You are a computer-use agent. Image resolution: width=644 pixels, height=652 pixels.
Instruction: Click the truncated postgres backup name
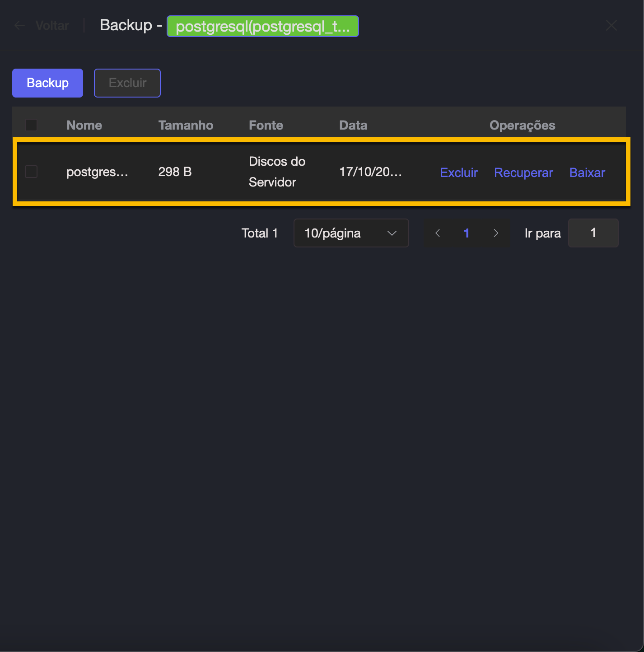tap(97, 172)
